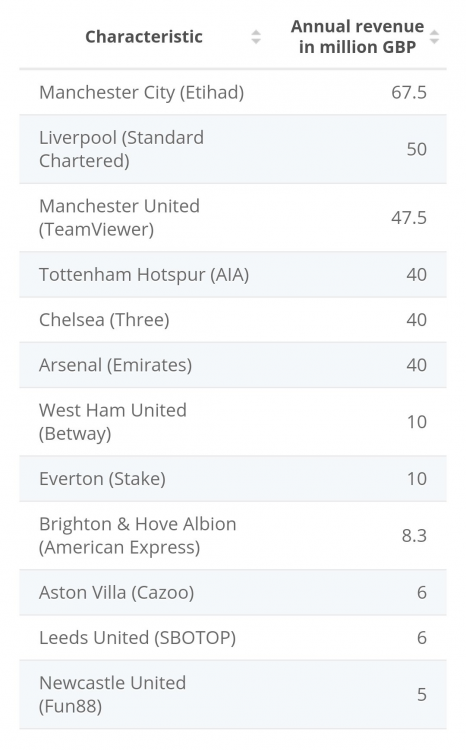466x750 pixels.
Task: Select Liverpool (Standard Chartered) row
Action: point(233,149)
